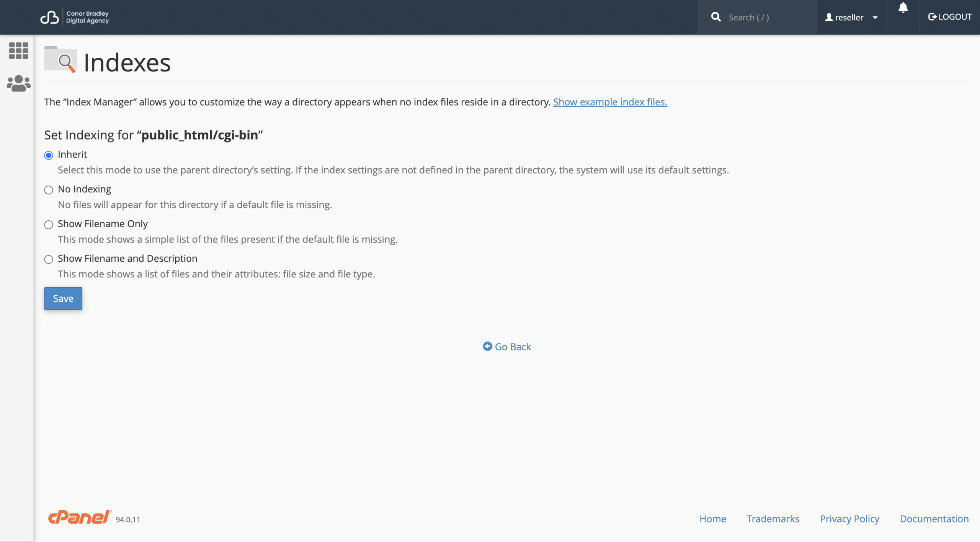Viewport: 980px width, 542px height.
Task: Select the Inherit radio button
Action: click(49, 155)
